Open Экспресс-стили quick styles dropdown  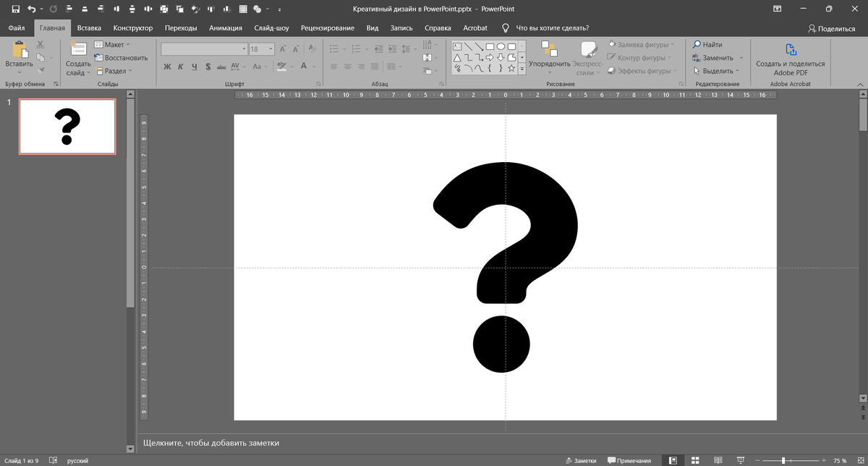pos(590,59)
